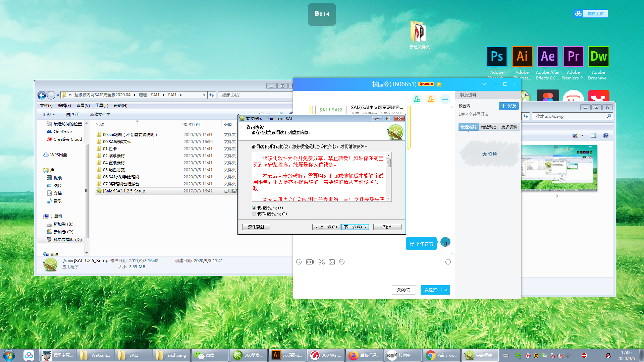Click the Baidu cloud upload widget icon
This screenshot has height=362, width=644.
578,13
